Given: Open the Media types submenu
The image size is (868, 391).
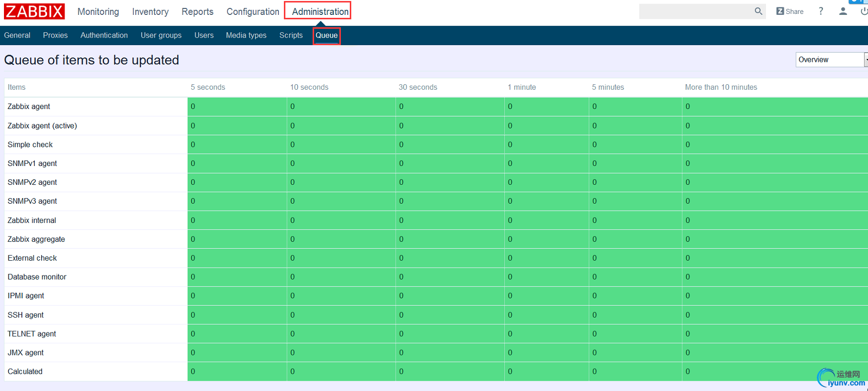Looking at the screenshot, I should (246, 35).
